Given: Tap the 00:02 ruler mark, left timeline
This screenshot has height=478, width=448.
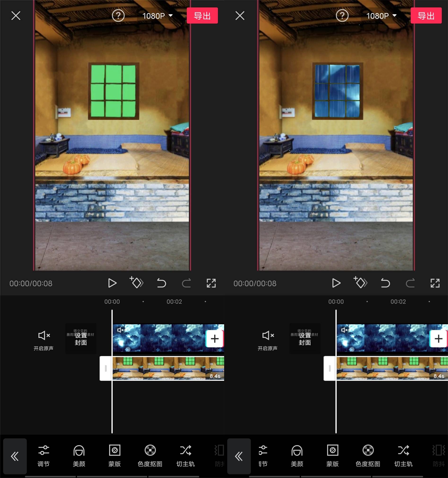Looking at the screenshot, I should point(174,301).
